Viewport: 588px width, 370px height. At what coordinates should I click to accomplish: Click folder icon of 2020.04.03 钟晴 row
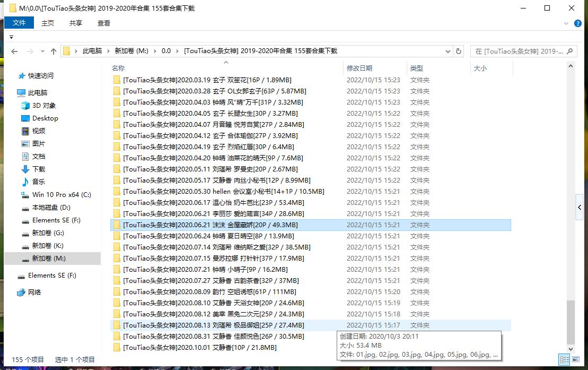click(117, 102)
